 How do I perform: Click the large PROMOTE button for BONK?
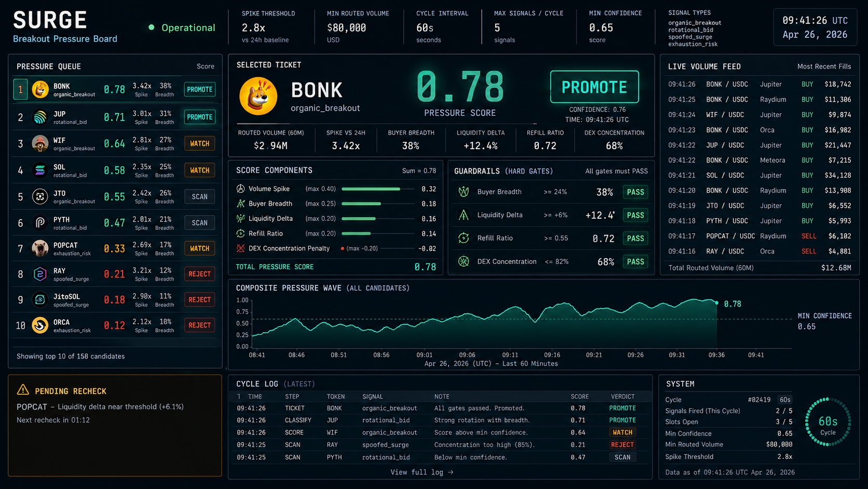[x=594, y=87]
